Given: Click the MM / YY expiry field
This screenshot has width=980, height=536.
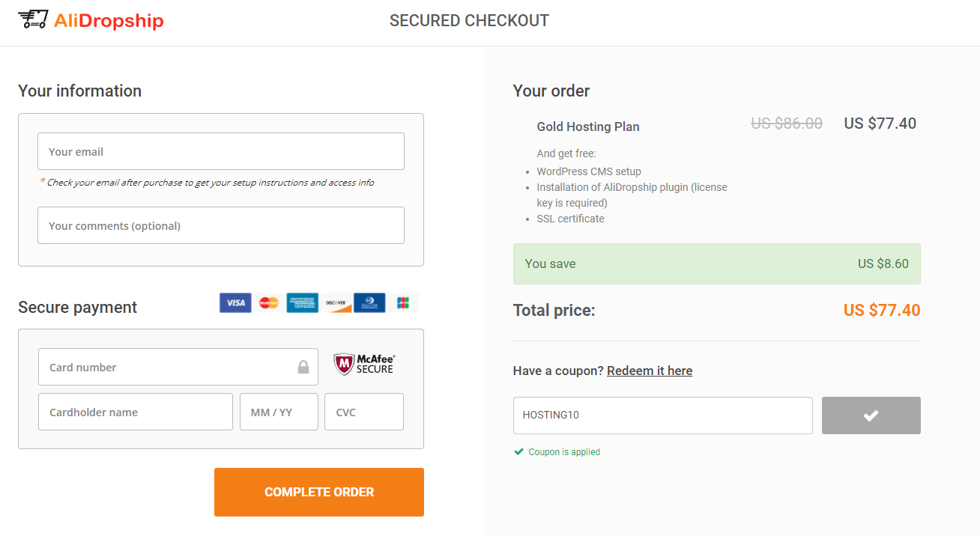Looking at the screenshot, I should tap(279, 412).
